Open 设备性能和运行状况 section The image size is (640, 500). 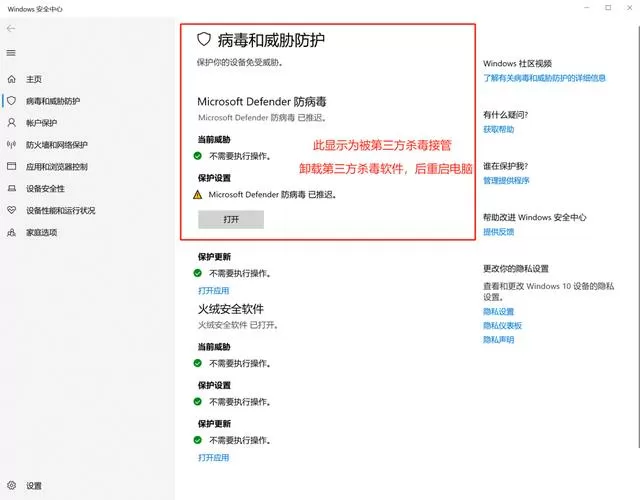click(x=61, y=211)
